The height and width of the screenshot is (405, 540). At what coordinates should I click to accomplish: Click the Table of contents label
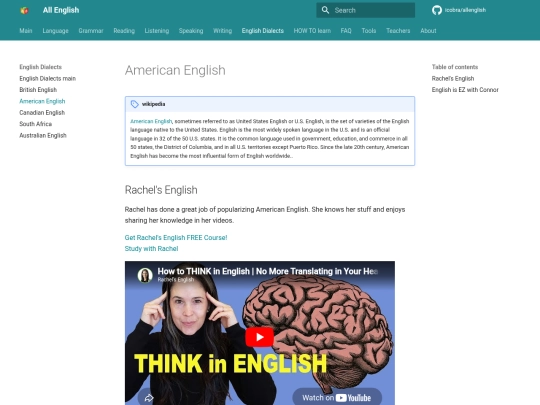455,67
